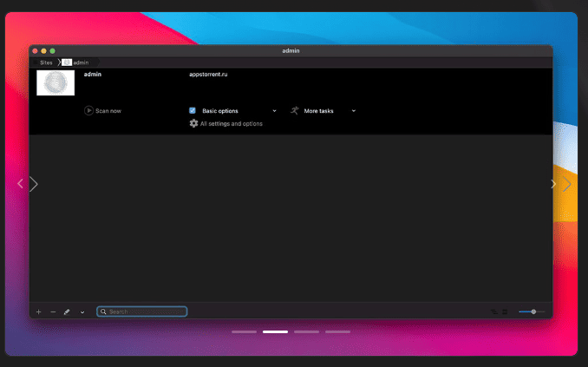The width and height of the screenshot is (588, 367).
Task: Expand the Basic options dropdown chevron
Action: (x=275, y=111)
